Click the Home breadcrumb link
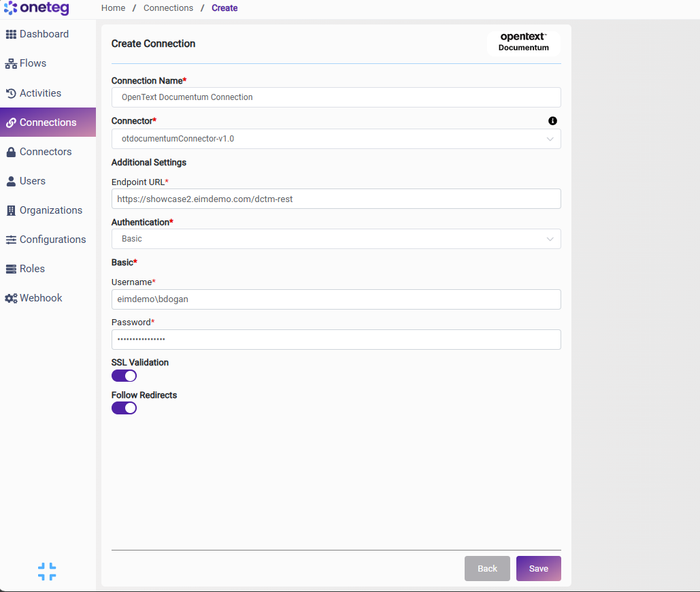700x592 pixels. [x=113, y=8]
